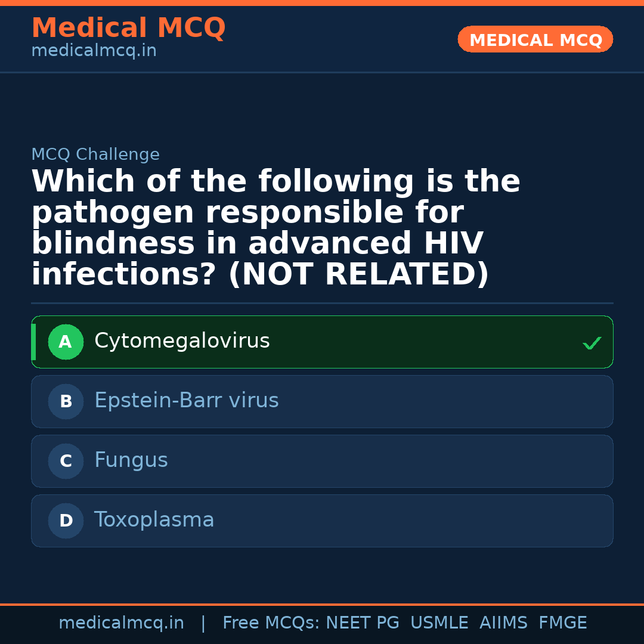Open medicalmcq.in link in the footer
Screen dimensions: 644x644
pyautogui.click(x=121, y=623)
